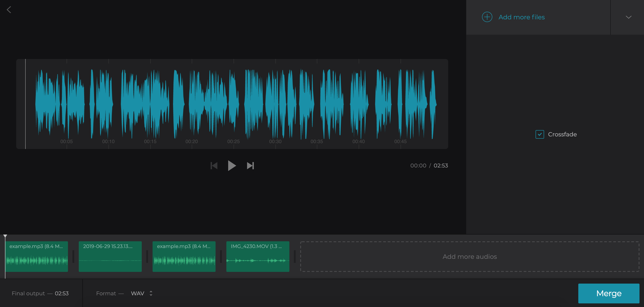
Task: Click the format stepper arrows beside WAV
Action: [151, 293]
